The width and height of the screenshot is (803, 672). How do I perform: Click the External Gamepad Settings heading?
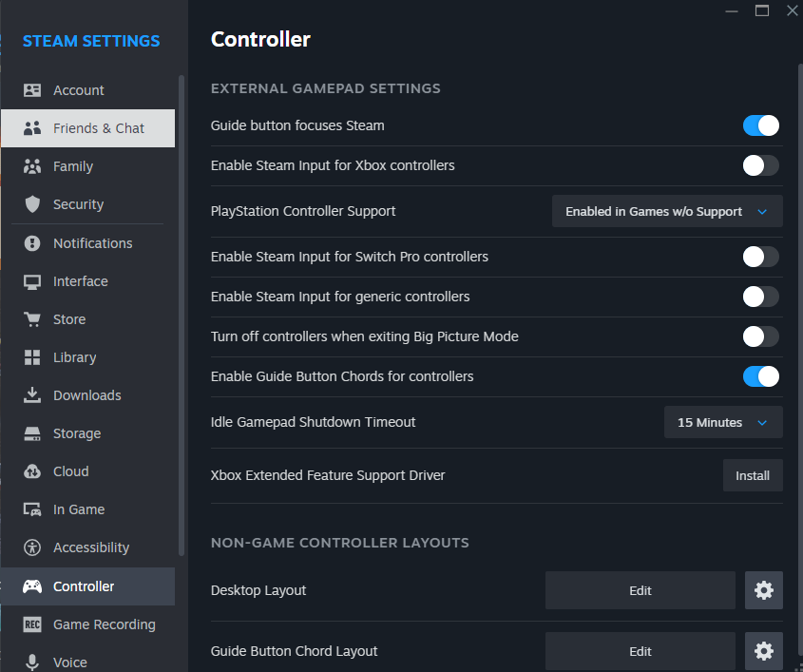[326, 88]
